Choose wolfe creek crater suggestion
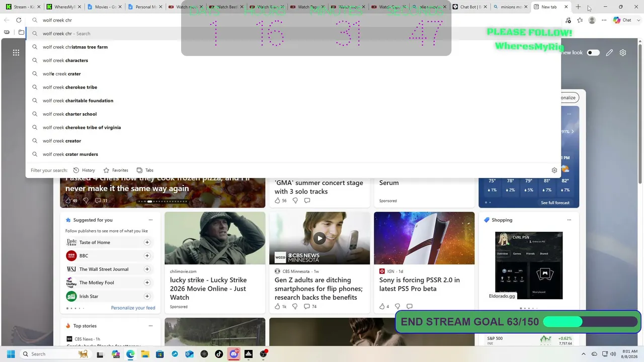 293,74
